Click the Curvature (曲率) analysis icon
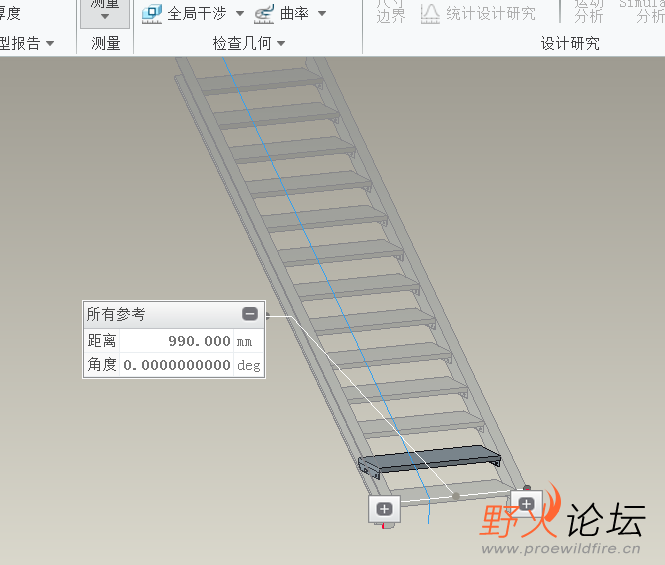Screen dimensions: 665x565 tap(264, 14)
